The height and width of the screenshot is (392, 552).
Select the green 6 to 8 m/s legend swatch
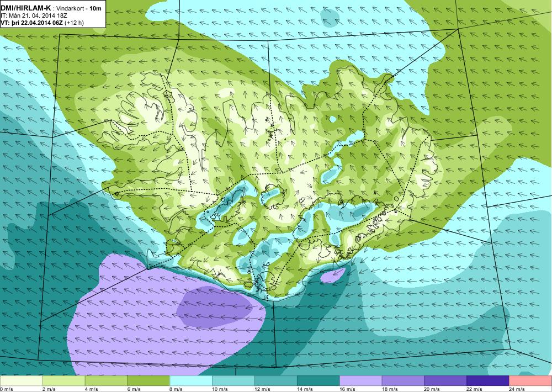[148, 381]
